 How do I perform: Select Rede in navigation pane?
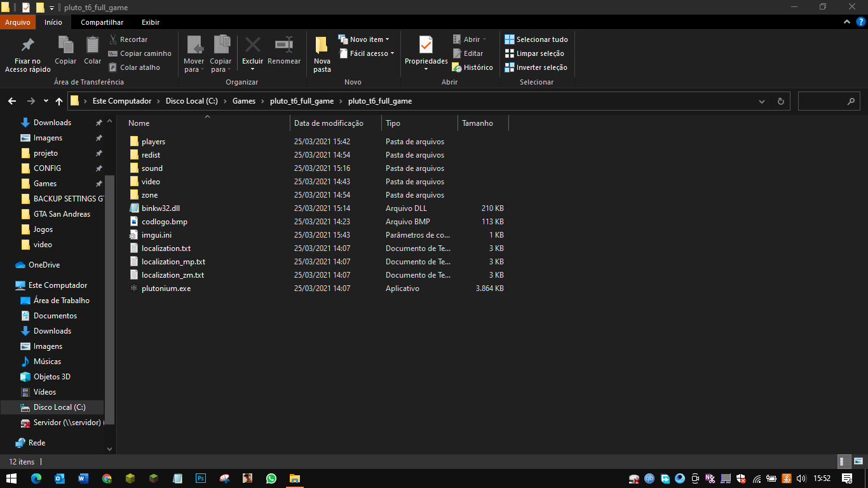click(x=37, y=443)
